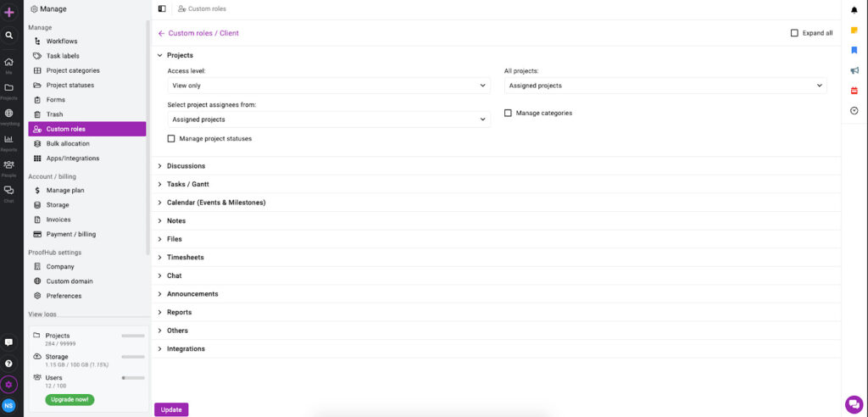Expand the Announcements section
The image size is (868, 417).
point(159,294)
